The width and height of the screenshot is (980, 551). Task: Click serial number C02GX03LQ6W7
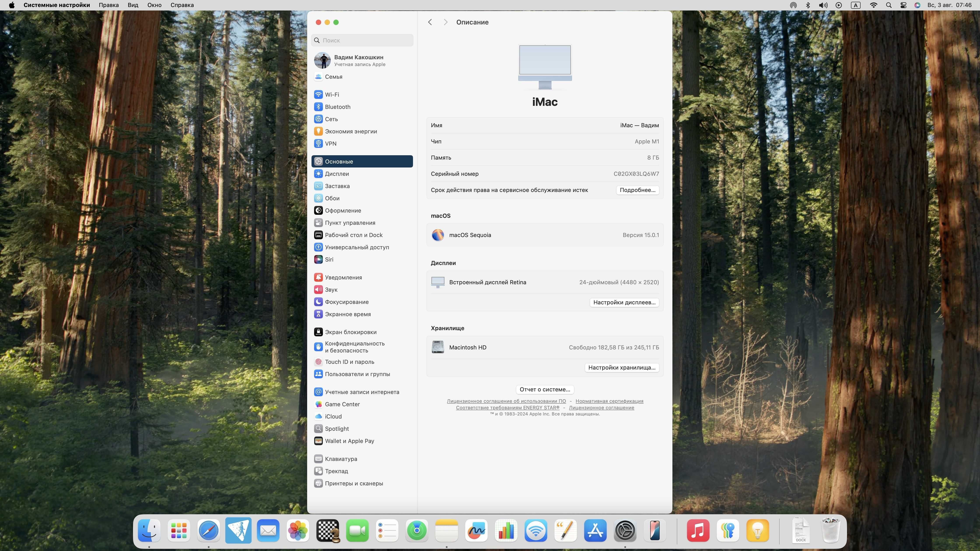636,174
